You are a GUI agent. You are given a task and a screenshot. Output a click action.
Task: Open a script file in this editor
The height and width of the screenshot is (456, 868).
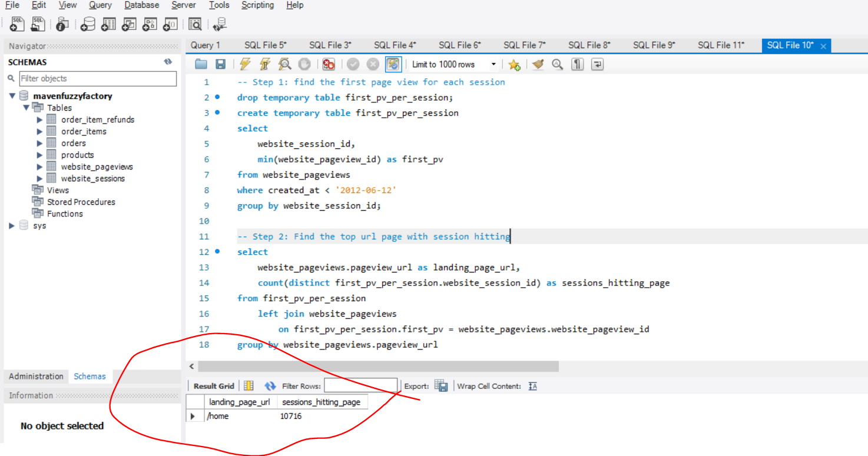[201, 64]
